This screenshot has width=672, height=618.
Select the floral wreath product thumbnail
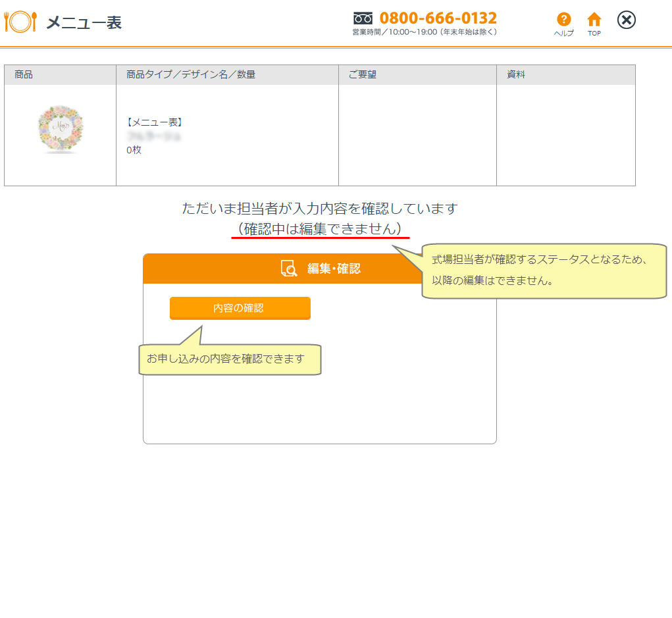pyautogui.click(x=61, y=129)
